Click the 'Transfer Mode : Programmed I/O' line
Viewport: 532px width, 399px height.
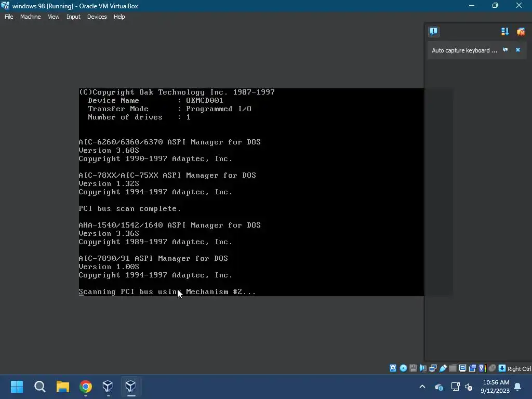(x=170, y=109)
